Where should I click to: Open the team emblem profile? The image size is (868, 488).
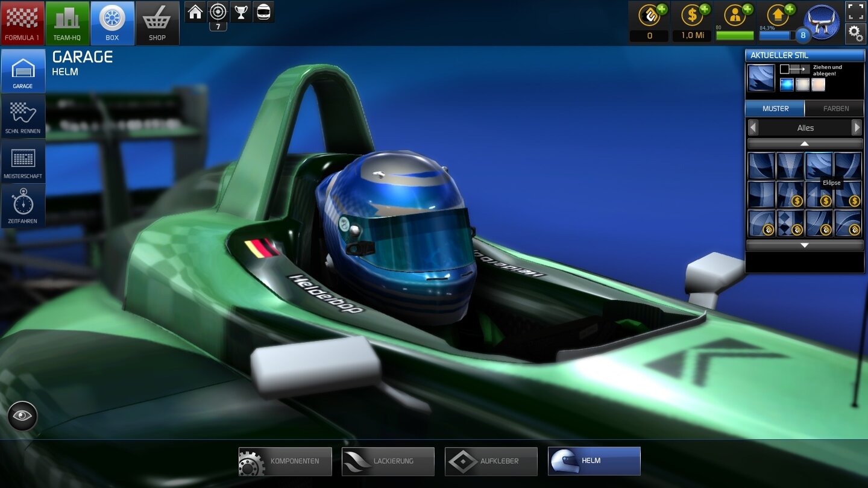pyautogui.click(x=822, y=22)
